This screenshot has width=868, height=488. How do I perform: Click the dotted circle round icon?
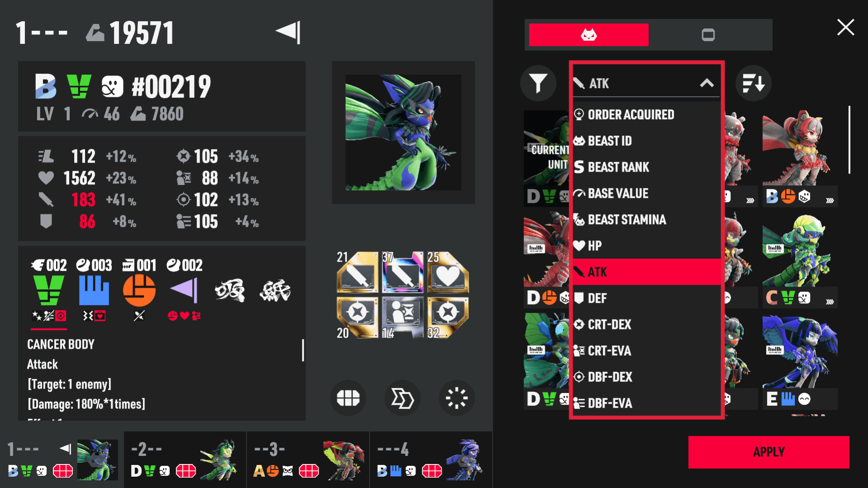(x=457, y=398)
